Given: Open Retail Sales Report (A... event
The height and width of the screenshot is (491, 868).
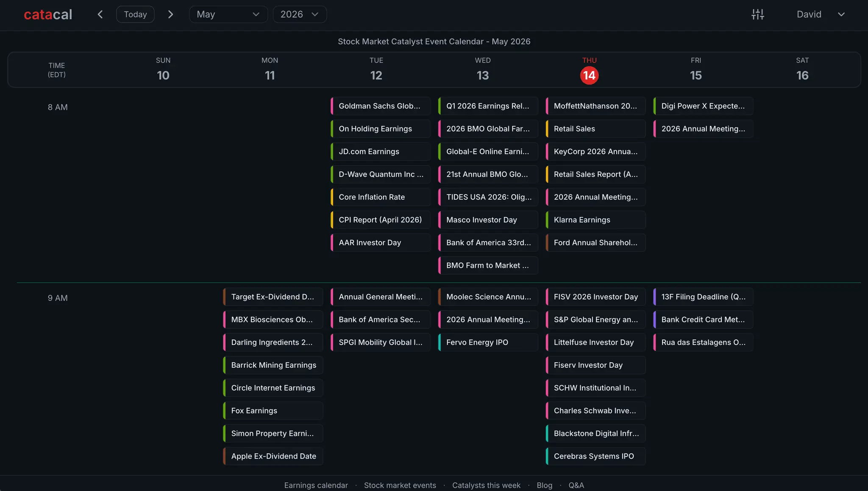Looking at the screenshot, I should click(x=596, y=174).
